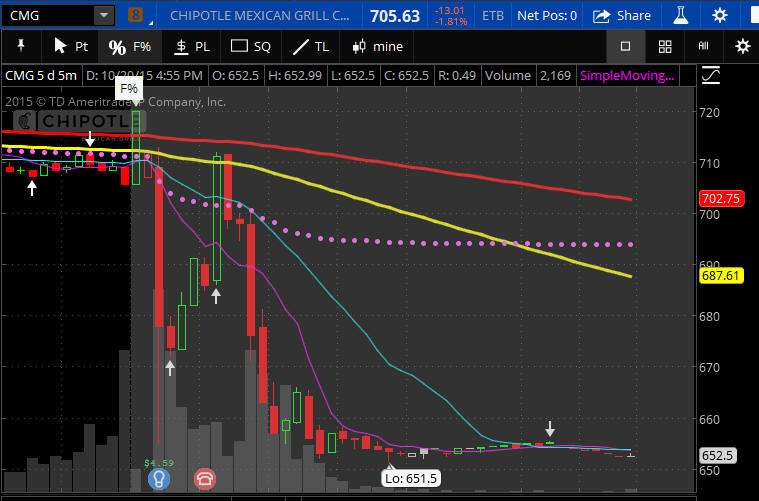759x501 pixels.
Task: Switch to single chart layout icon
Action: (x=625, y=46)
